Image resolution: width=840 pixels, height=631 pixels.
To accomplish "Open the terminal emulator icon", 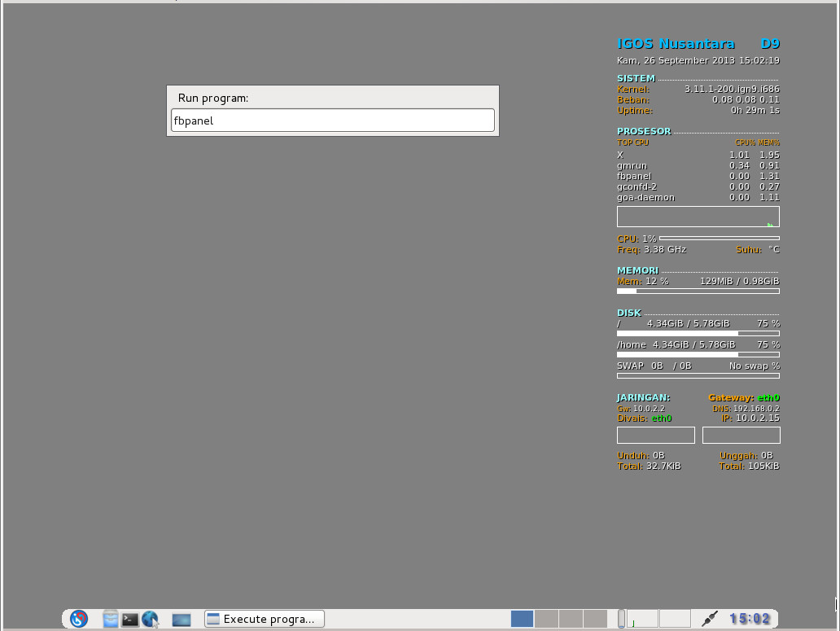I will pyautogui.click(x=130, y=619).
